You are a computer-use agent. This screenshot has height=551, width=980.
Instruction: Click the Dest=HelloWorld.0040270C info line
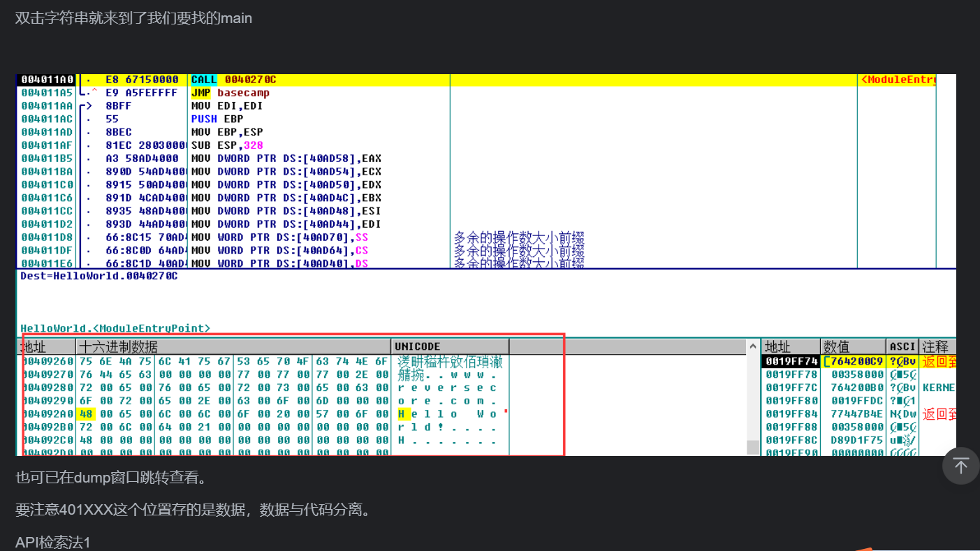[99, 276]
